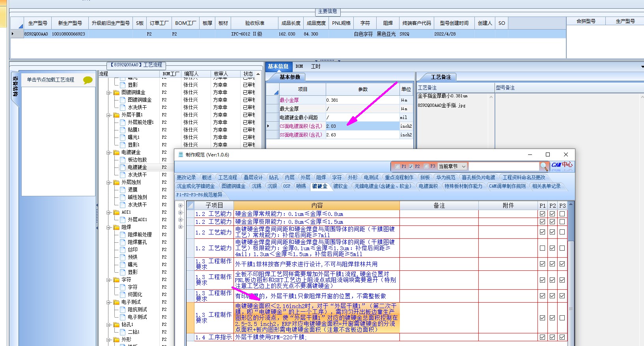The width and height of the screenshot is (644, 346).
Task: Click the document icon of 阻焊塞孔
Action: coord(123,242)
